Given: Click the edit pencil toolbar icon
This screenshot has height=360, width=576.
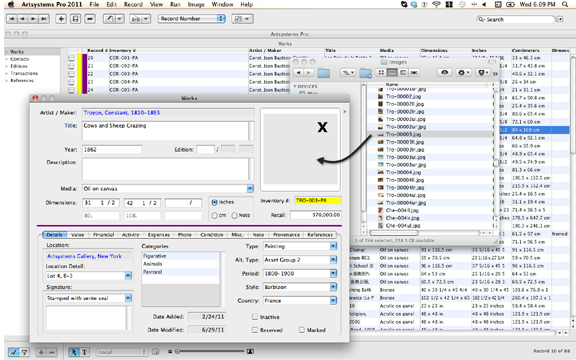Looking at the screenshot, I should (109, 19).
